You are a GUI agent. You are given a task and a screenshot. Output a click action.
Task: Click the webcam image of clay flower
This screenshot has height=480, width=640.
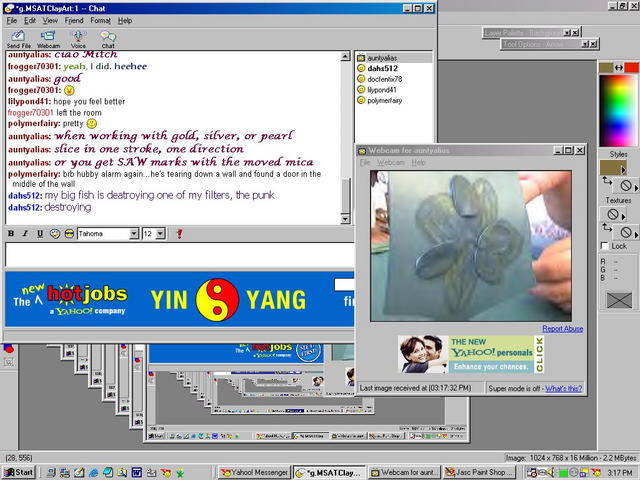click(x=471, y=246)
